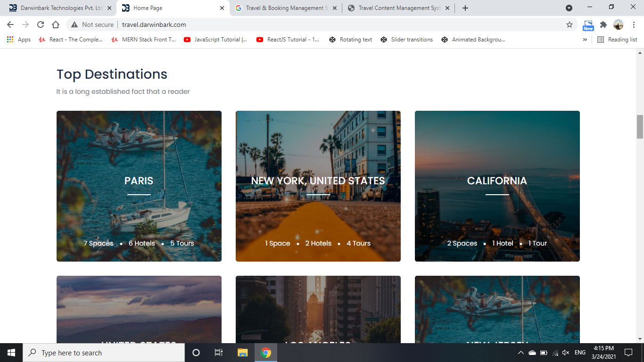
Task: Open Chrome from the Windows taskbar
Action: coord(266,353)
